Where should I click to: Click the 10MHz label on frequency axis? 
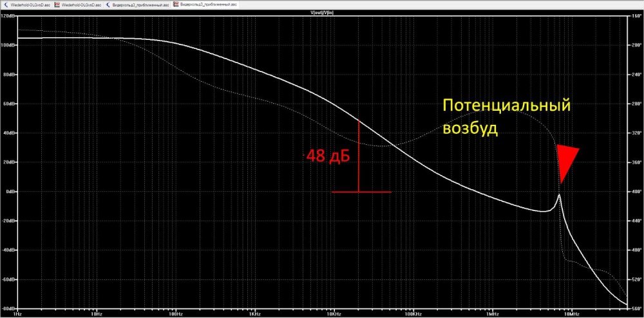570,313
